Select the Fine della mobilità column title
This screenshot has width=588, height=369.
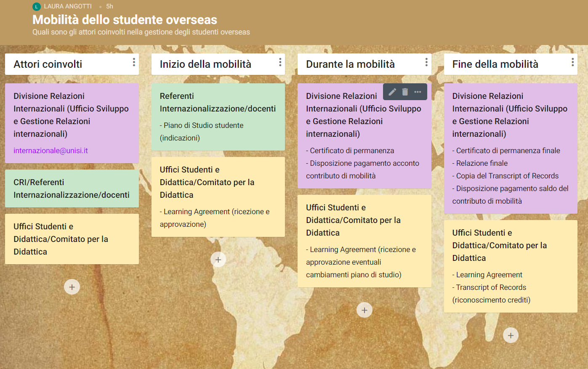pyautogui.click(x=495, y=64)
